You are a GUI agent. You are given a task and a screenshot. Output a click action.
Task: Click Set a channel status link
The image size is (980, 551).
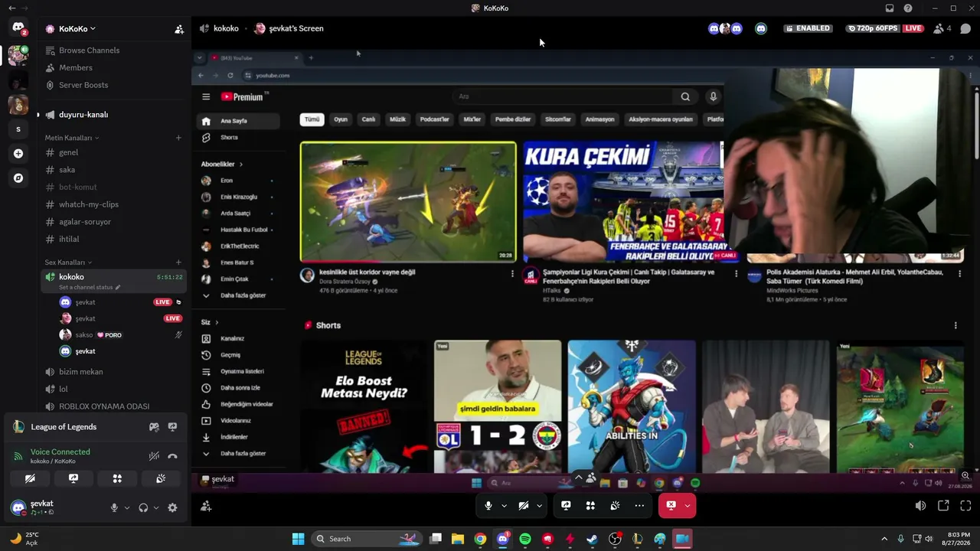[x=90, y=288]
